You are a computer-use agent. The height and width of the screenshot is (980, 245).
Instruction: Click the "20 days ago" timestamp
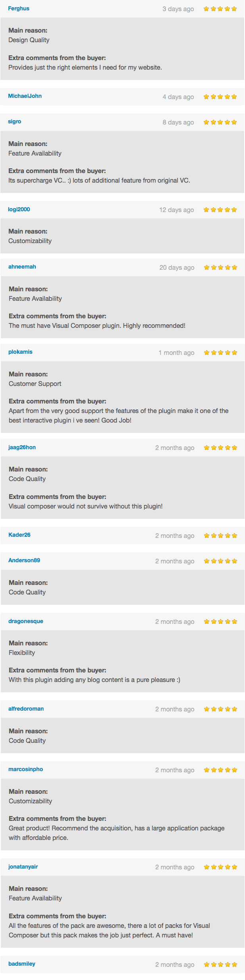[177, 267]
